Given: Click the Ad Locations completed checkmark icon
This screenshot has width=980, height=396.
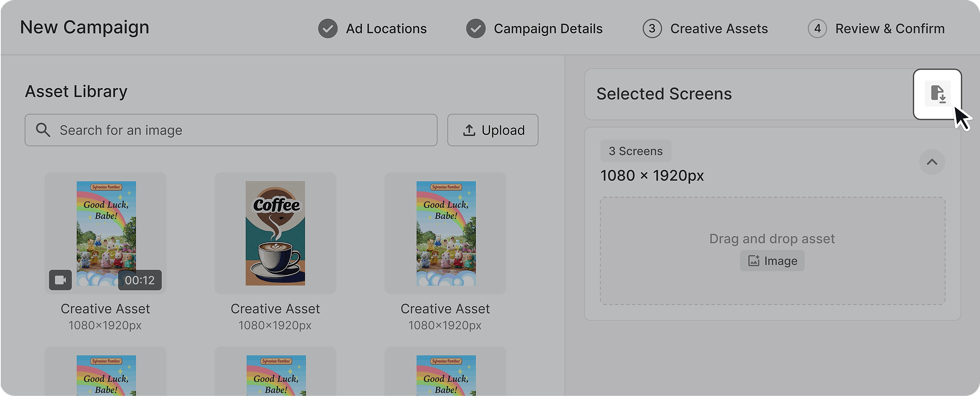Looking at the screenshot, I should tap(328, 29).
